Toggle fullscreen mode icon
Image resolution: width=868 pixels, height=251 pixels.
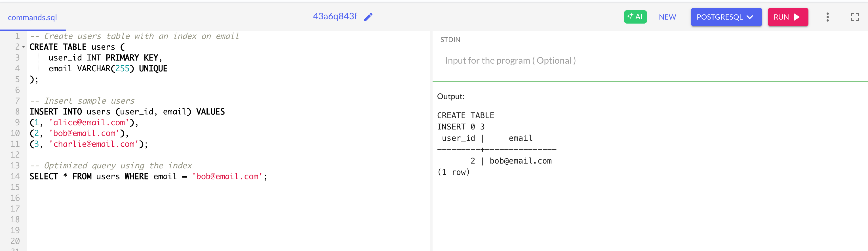coord(855,17)
